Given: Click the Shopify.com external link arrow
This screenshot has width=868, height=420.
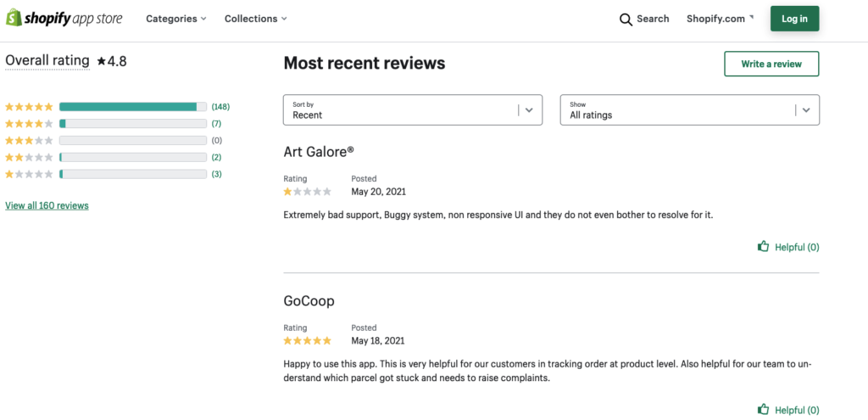Looking at the screenshot, I should click(x=751, y=16).
